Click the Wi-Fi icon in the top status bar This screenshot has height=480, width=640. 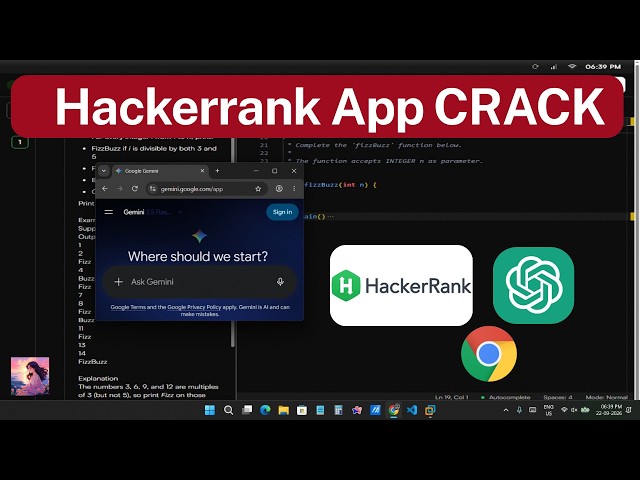pos(572,66)
